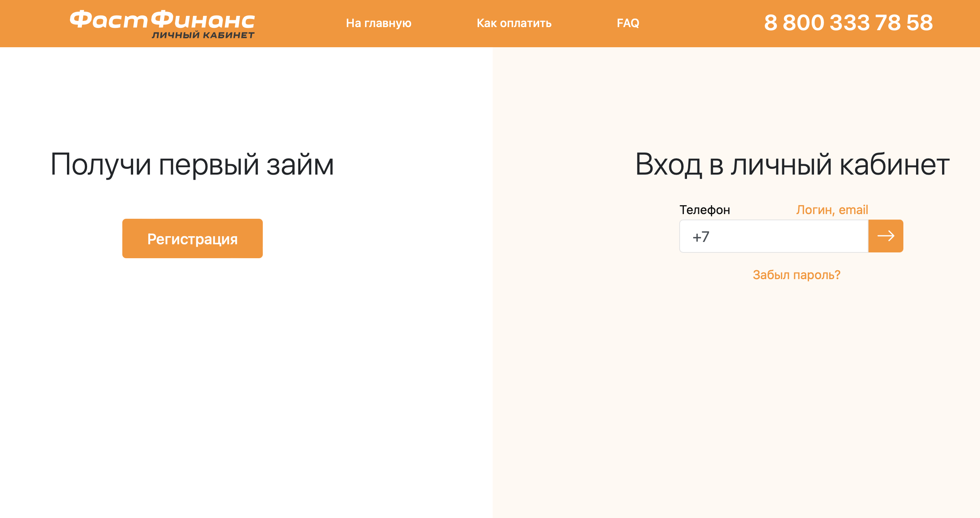Select the Телефон login tab
This screenshot has height=518, width=980.
coord(705,210)
